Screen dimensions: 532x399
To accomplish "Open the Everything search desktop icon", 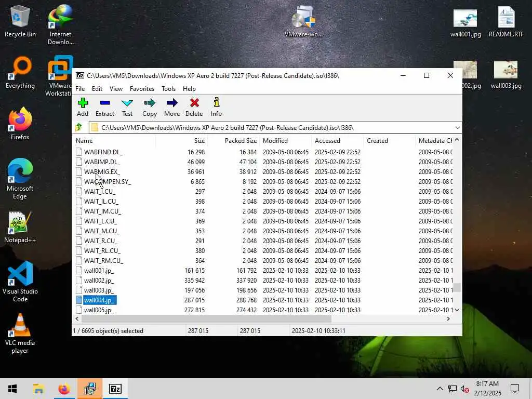I will 20,73.
